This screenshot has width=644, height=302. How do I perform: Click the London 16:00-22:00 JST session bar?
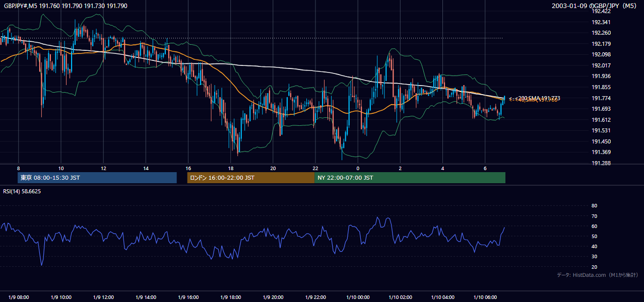point(250,178)
